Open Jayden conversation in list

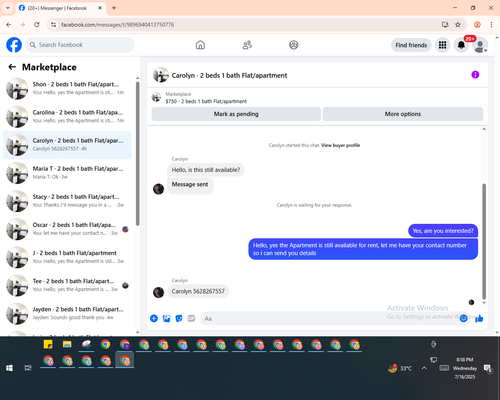67,314
